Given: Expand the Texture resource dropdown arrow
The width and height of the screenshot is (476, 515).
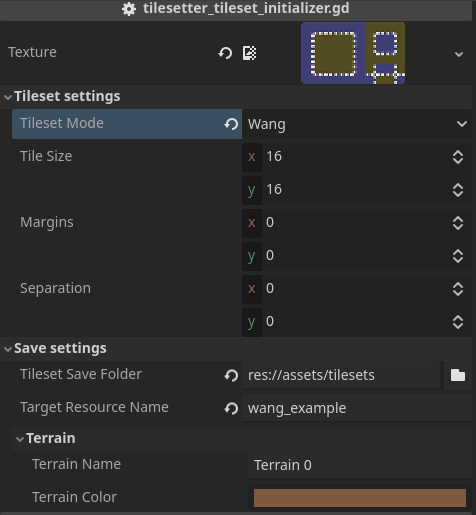Looking at the screenshot, I should tap(459, 54).
